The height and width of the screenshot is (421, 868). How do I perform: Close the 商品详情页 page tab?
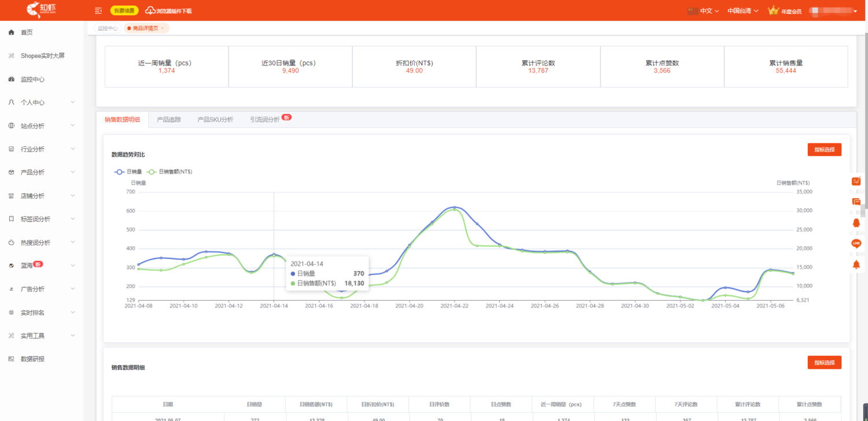(x=163, y=28)
